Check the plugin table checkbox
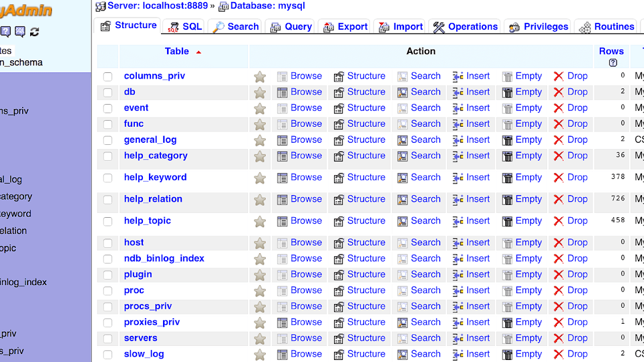Screen dimensions: 644x362 [x=108, y=275]
